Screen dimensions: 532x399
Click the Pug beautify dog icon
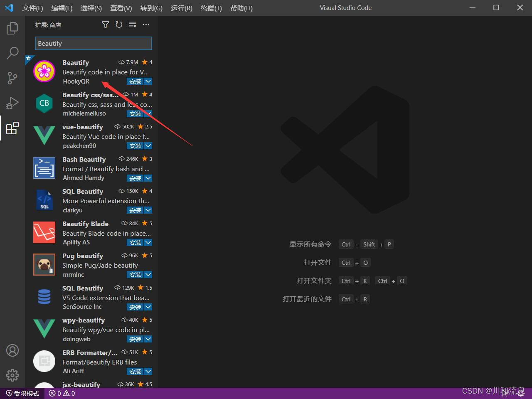(44, 265)
